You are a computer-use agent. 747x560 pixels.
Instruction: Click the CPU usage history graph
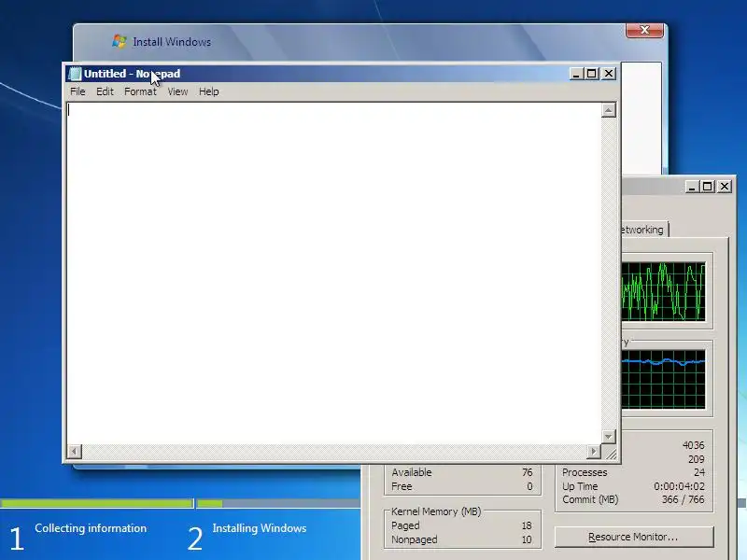[663, 291]
